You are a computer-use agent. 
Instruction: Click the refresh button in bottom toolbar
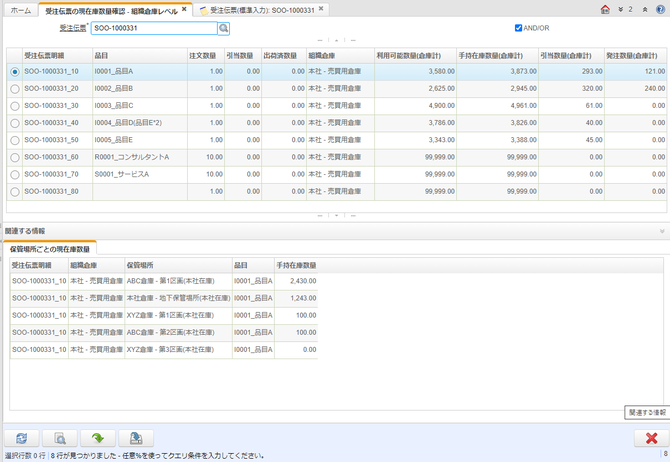pyautogui.click(x=21, y=438)
